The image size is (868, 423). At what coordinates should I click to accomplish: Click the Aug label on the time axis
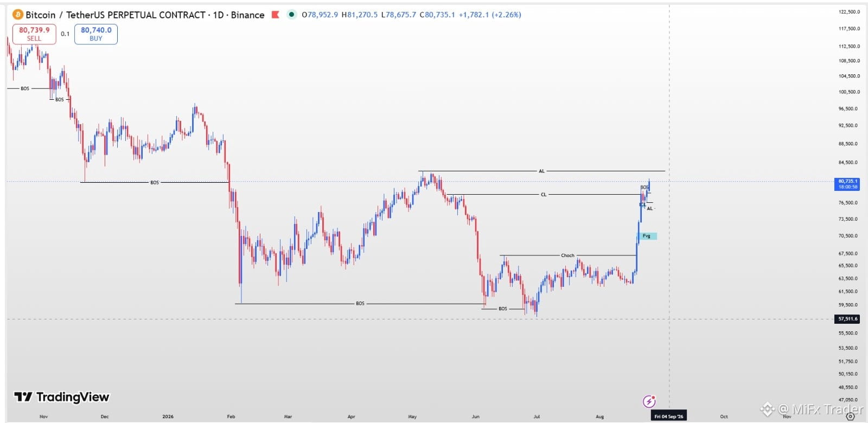pos(599,416)
